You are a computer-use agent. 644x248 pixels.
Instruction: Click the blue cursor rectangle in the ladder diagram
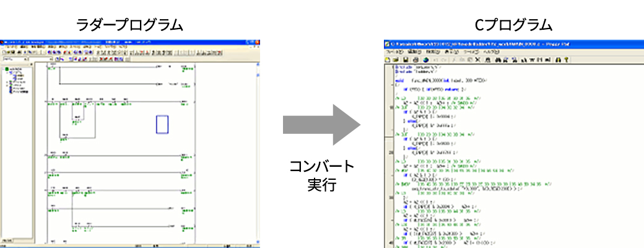(x=162, y=125)
